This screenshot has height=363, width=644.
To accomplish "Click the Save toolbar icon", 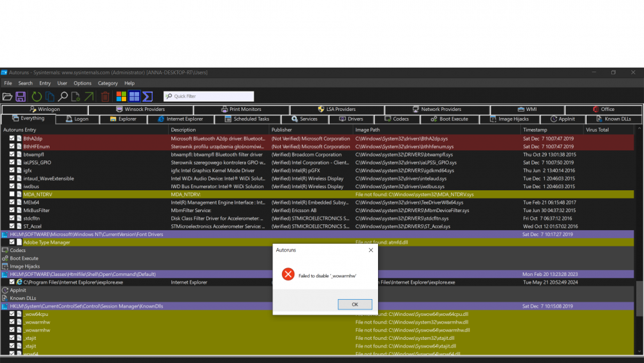I will tap(21, 97).
